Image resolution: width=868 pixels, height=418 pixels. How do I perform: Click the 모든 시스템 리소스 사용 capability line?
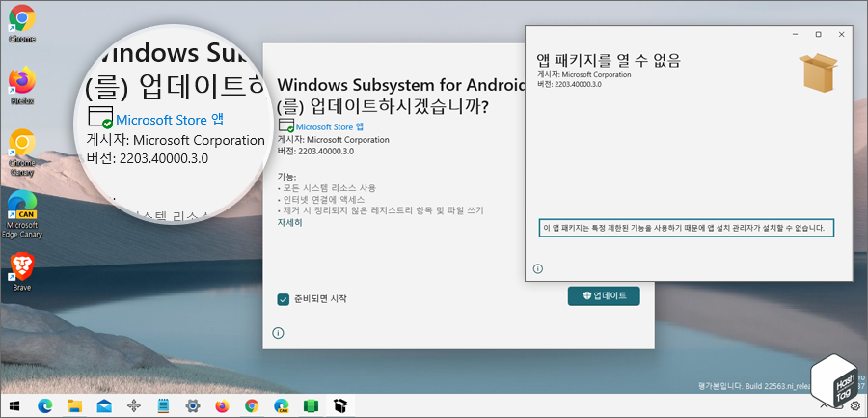tap(327, 188)
